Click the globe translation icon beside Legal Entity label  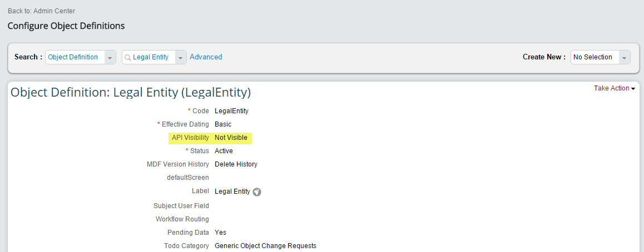point(257,191)
